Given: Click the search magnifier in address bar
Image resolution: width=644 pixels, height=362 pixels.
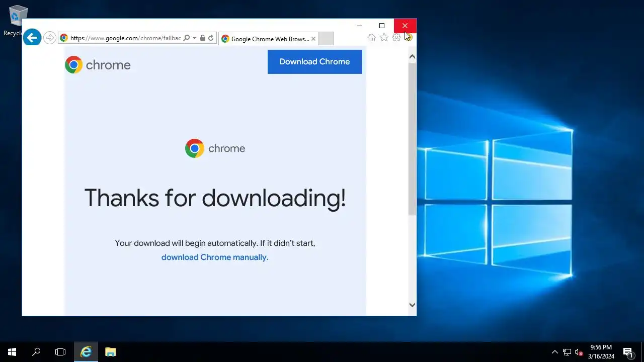Looking at the screenshot, I should 187,38.
